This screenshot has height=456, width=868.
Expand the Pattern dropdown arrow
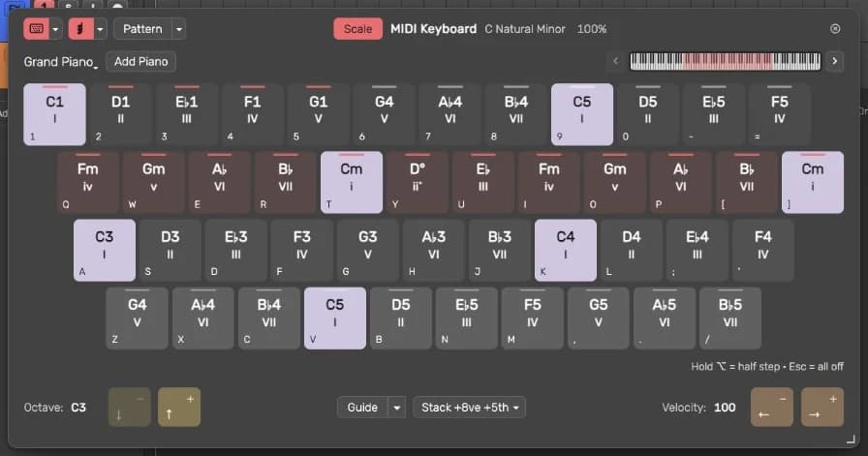click(x=179, y=29)
